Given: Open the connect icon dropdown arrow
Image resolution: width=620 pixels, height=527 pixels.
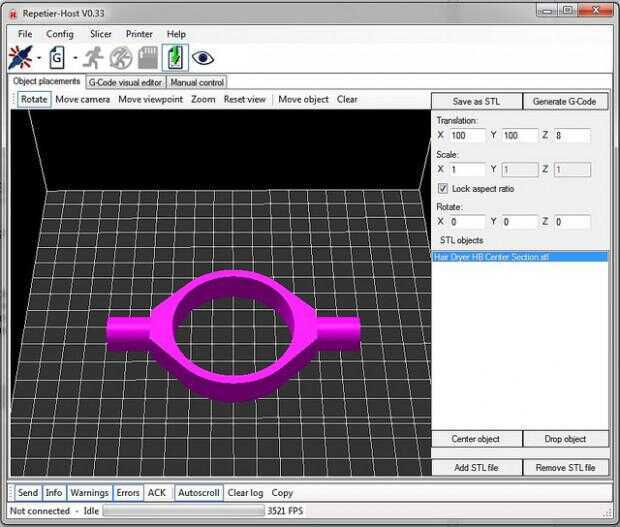Looking at the screenshot, I should tap(39, 58).
